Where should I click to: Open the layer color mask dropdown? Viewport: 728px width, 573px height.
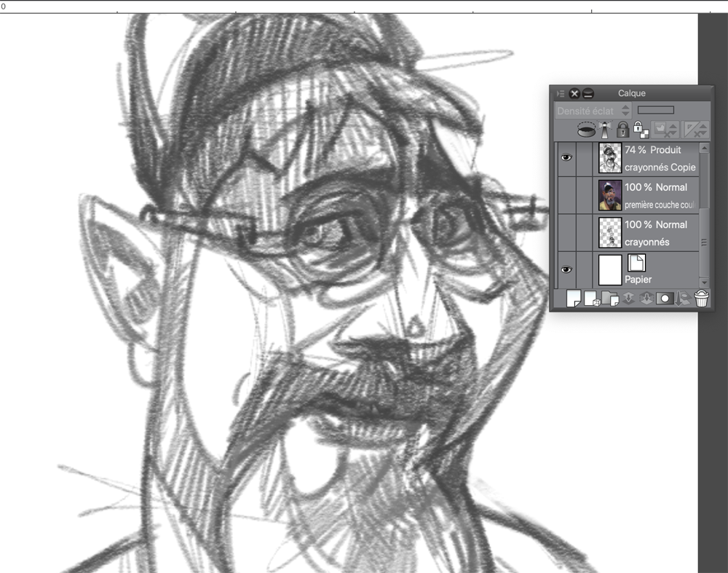pyautogui.click(x=664, y=130)
